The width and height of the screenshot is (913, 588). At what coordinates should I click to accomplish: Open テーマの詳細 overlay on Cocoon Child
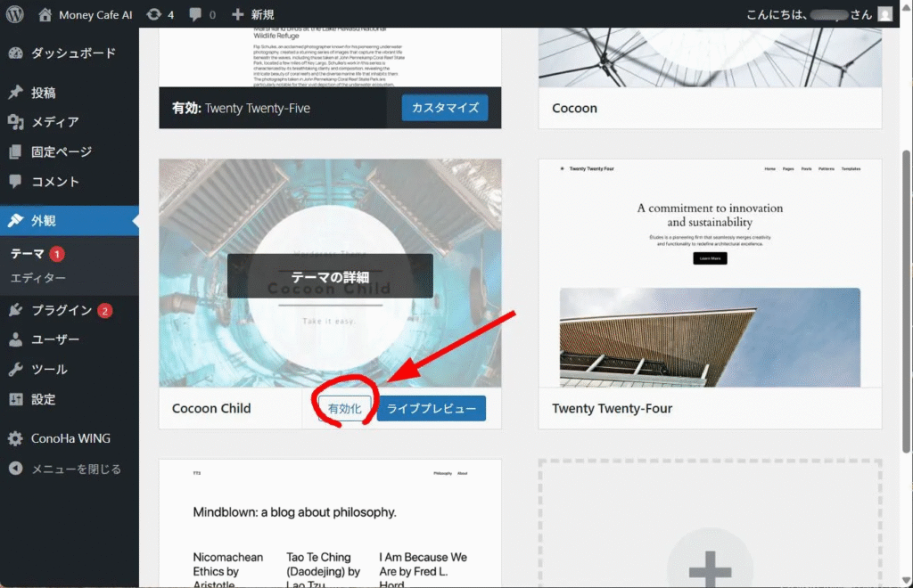coord(330,276)
